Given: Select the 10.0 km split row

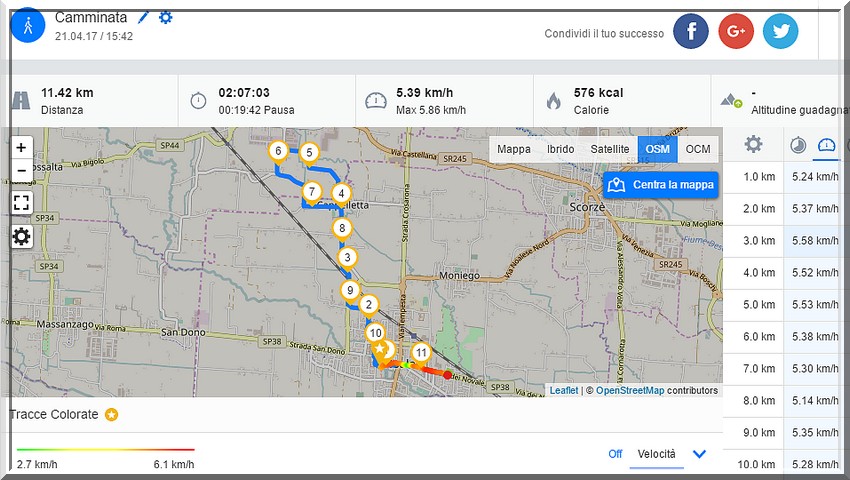Looking at the screenshot, I should pos(786,465).
